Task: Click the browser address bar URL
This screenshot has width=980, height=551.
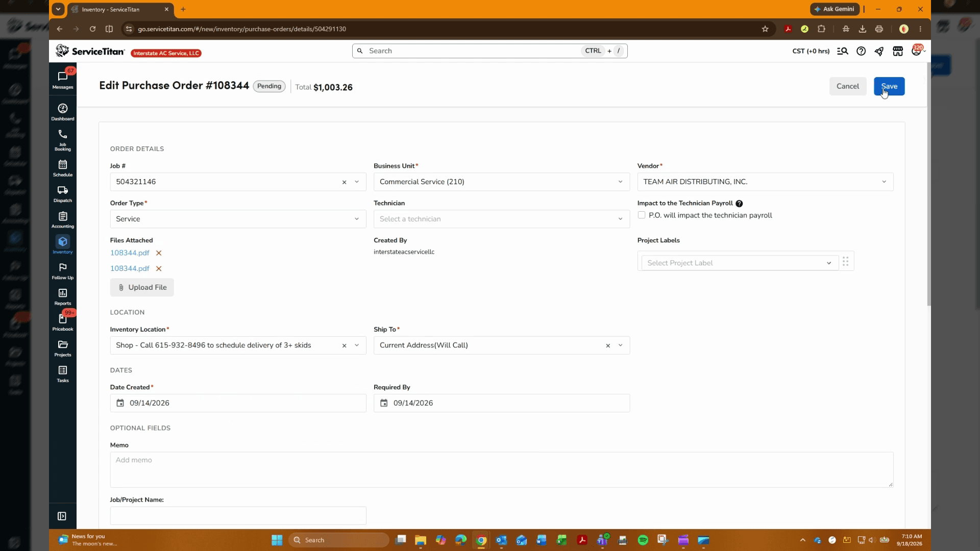Action: tap(242, 29)
